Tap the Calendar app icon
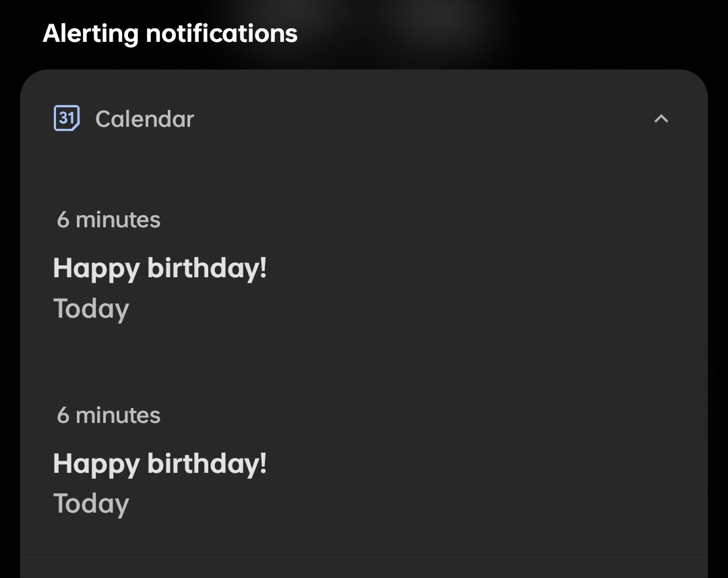Screen dimensions: 728x578 (x=67, y=119)
